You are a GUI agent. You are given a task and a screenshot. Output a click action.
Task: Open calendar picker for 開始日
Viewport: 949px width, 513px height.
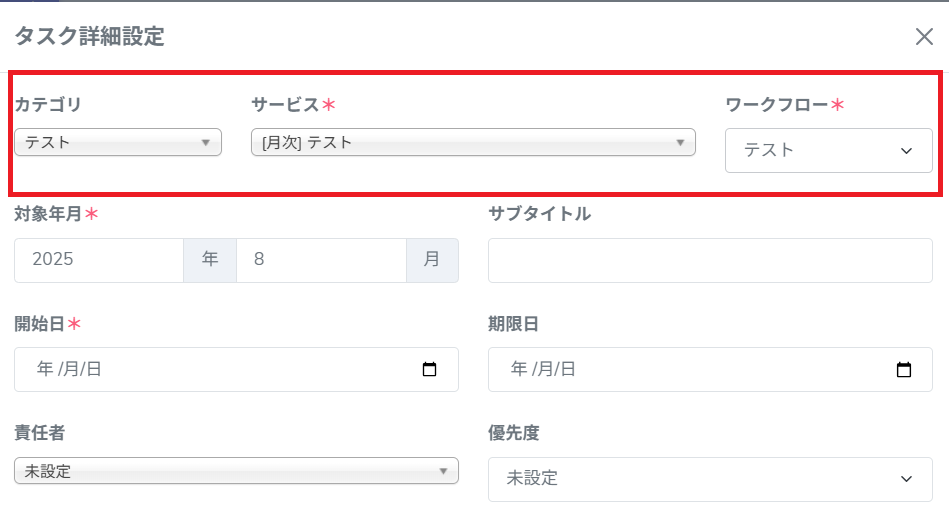[x=430, y=369]
